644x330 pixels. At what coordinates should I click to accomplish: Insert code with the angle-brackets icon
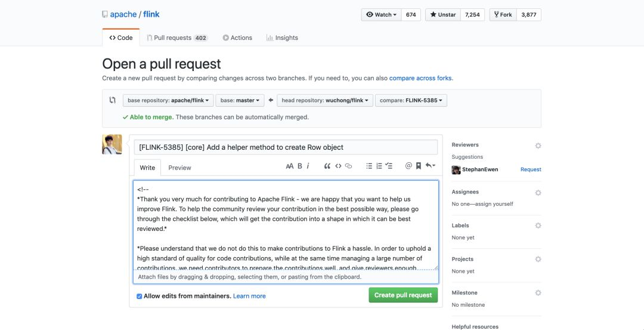coord(338,166)
